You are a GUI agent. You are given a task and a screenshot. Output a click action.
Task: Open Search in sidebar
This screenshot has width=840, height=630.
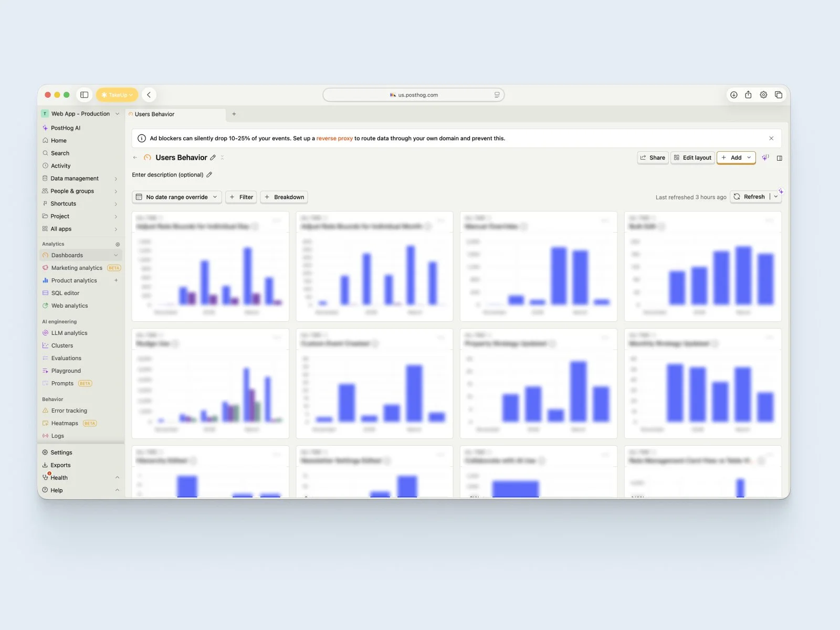point(60,153)
